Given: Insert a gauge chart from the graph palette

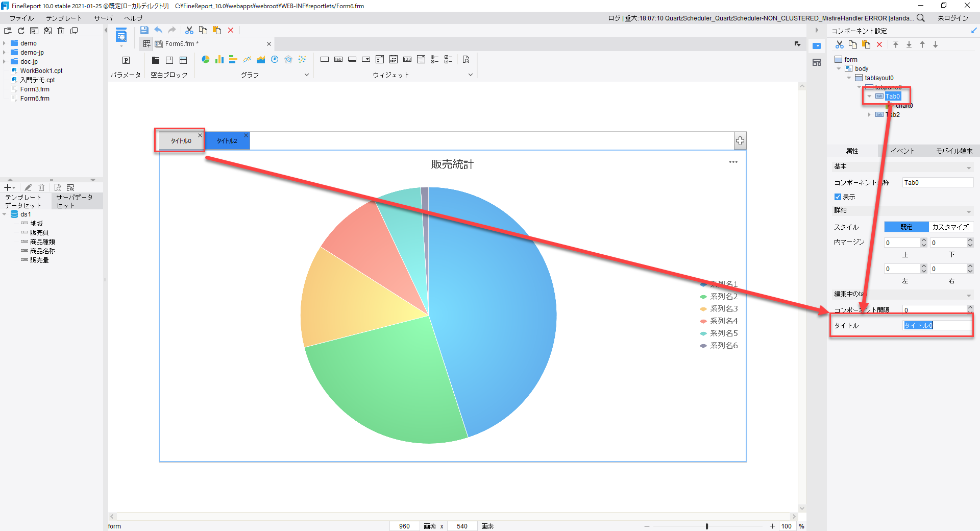Looking at the screenshot, I should pos(275,60).
